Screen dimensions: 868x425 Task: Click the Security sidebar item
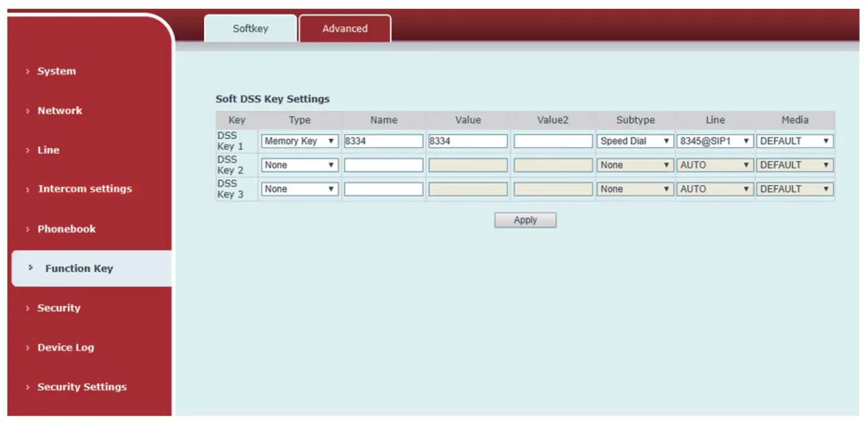[x=58, y=308]
